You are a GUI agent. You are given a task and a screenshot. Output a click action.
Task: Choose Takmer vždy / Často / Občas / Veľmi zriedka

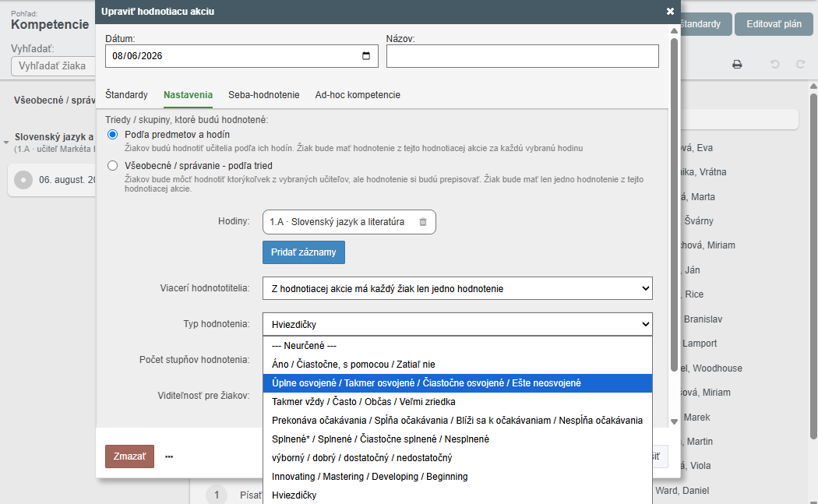pos(457,402)
